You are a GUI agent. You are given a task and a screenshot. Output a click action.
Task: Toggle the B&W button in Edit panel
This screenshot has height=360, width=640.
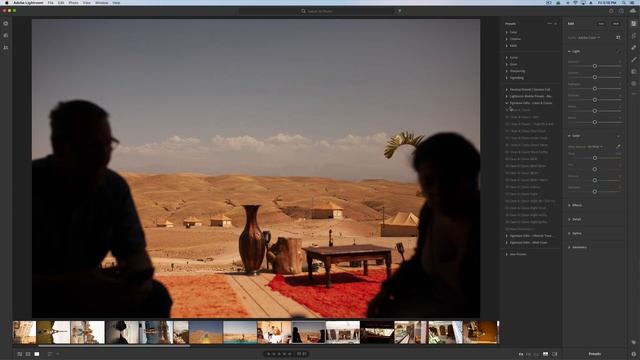(616, 24)
